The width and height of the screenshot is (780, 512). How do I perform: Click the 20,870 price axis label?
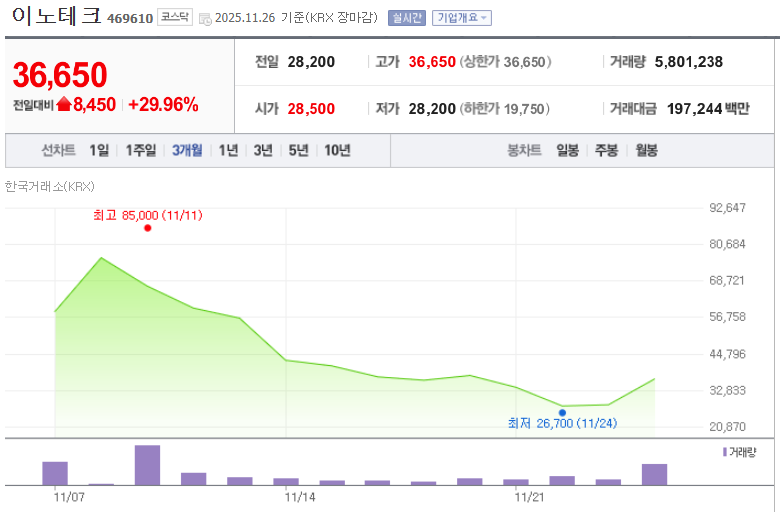[727, 427]
